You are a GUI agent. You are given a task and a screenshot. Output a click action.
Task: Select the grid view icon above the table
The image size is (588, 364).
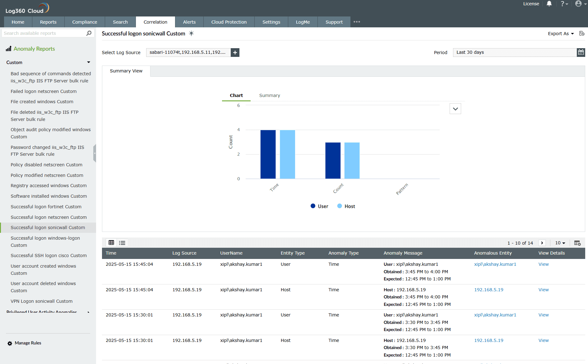[x=111, y=242]
